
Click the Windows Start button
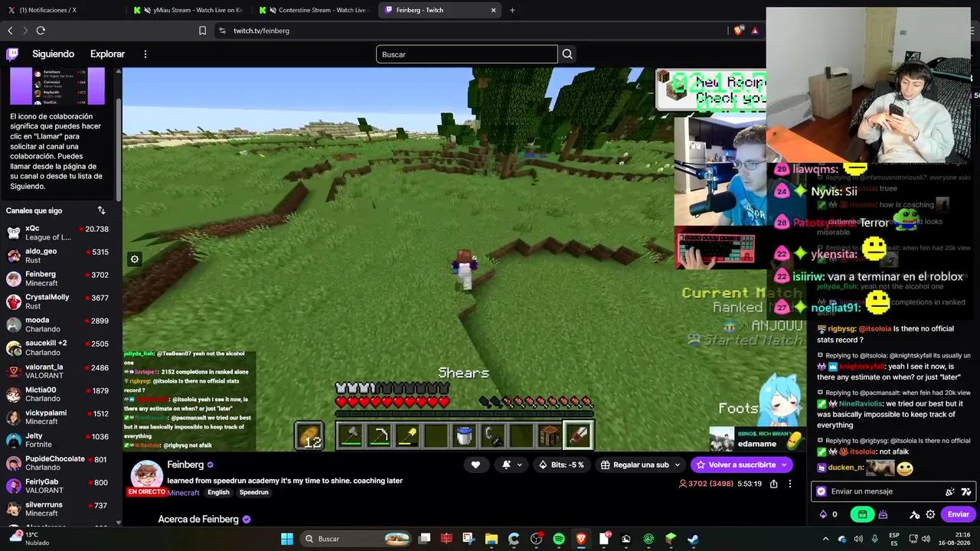click(x=287, y=539)
